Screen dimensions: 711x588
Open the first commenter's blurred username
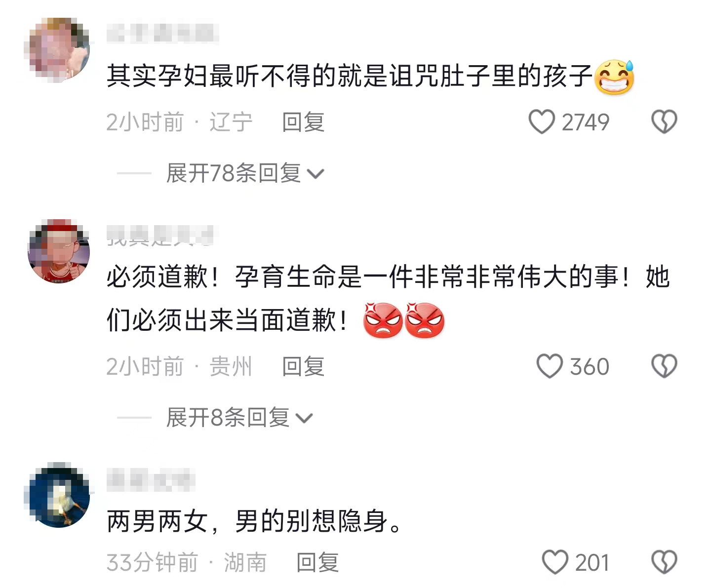(163, 33)
